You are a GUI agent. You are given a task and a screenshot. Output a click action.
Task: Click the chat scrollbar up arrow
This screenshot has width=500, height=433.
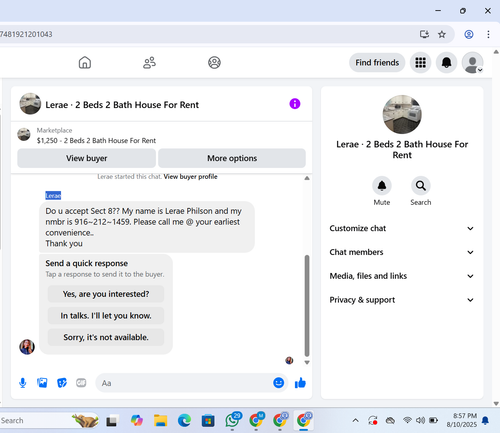pos(307,178)
